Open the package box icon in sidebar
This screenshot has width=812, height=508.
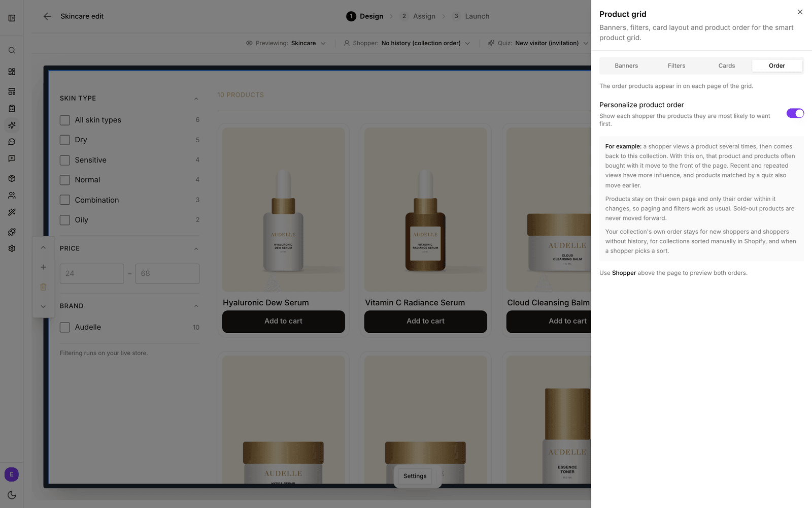click(x=12, y=178)
